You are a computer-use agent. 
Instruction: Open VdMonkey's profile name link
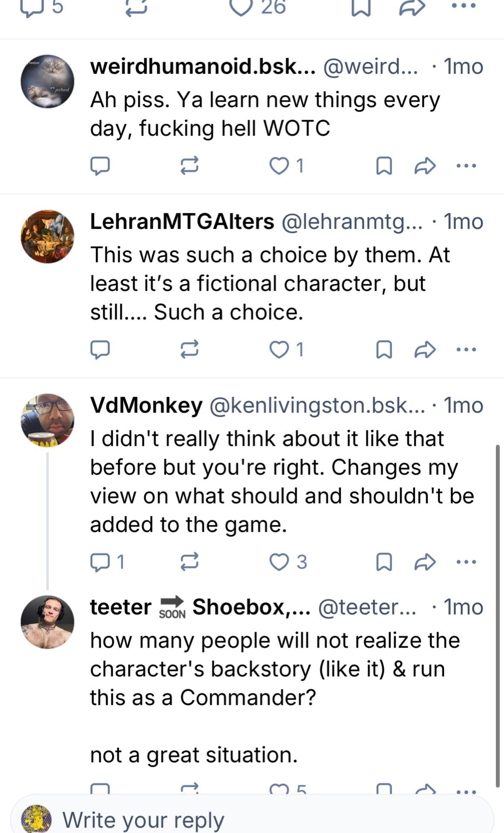(146, 405)
